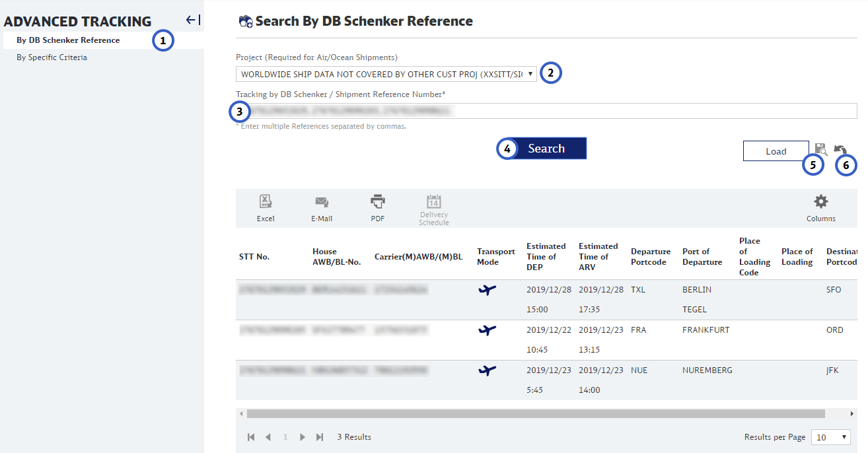Select the FRA departure portcode cell
The width and height of the screenshot is (868, 453).
click(638, 330)
